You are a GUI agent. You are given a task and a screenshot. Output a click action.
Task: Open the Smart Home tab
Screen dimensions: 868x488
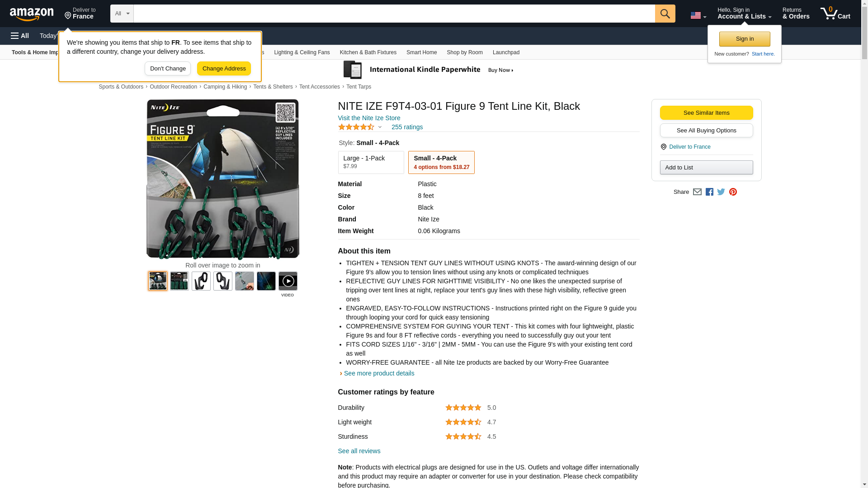[421, 52]
